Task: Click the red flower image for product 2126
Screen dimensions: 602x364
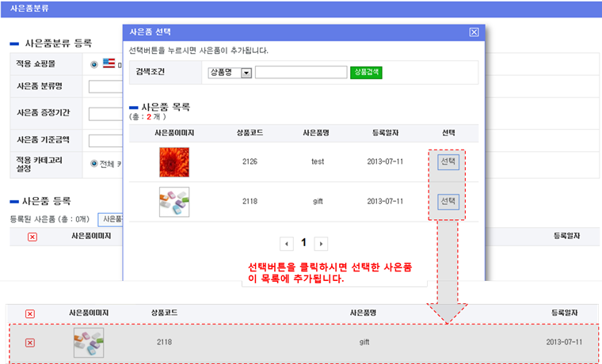Action: click(x=173, y=161)
